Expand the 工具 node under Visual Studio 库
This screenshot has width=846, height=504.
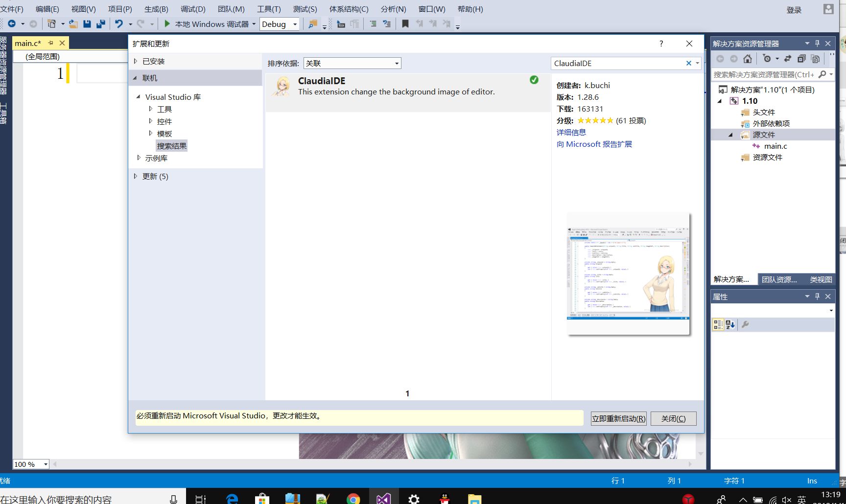pos(150,109)
